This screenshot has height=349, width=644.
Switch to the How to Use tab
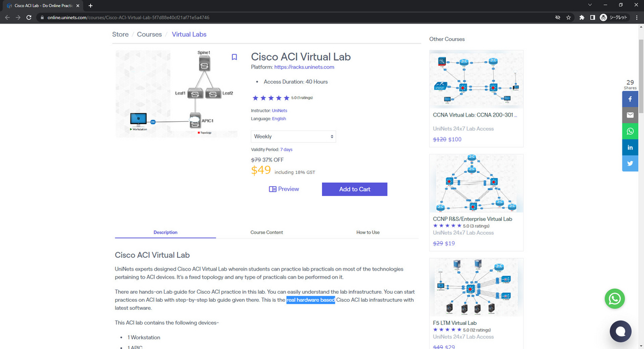point(368,232)
